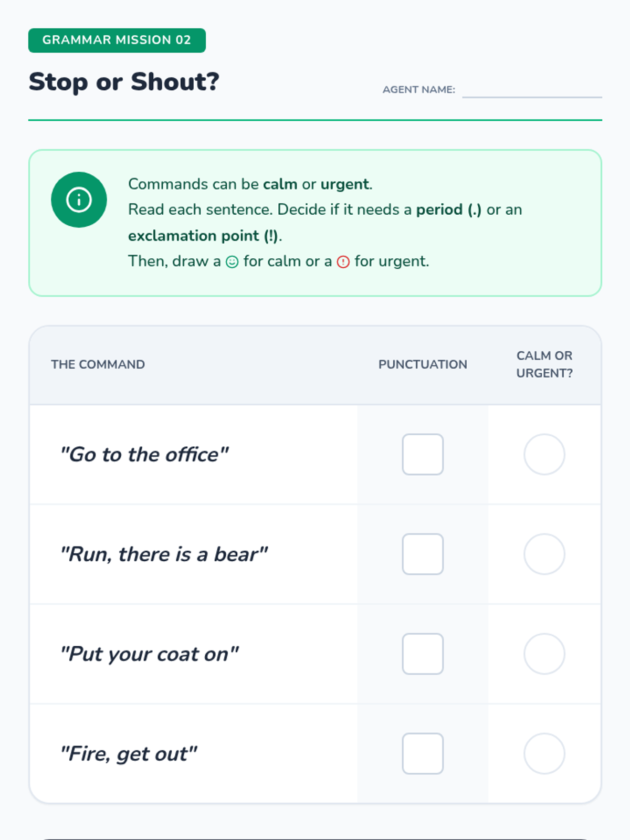Screen dimensions: 630x840
Task: Select calm/urgent circle for "Put your coat on"
Action: (x=544, y=654)
